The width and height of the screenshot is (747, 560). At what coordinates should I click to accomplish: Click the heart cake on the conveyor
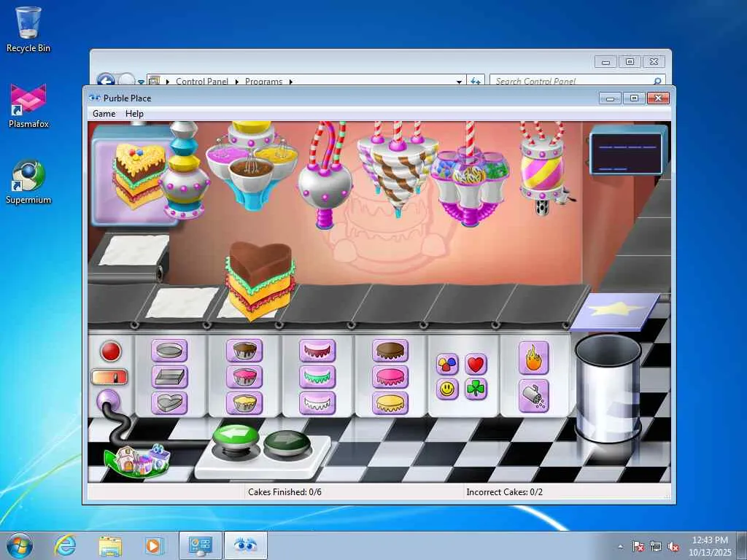pyautogui.click(x=260, y=280)
